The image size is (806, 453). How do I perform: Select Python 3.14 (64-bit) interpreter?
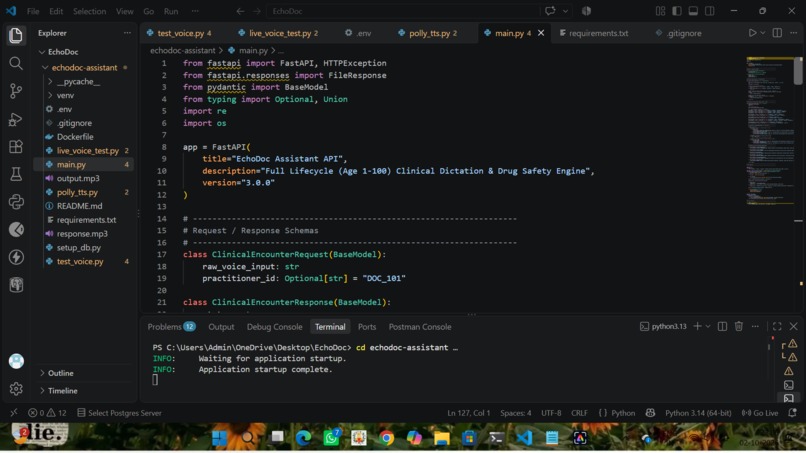click(x=698, y=413)
